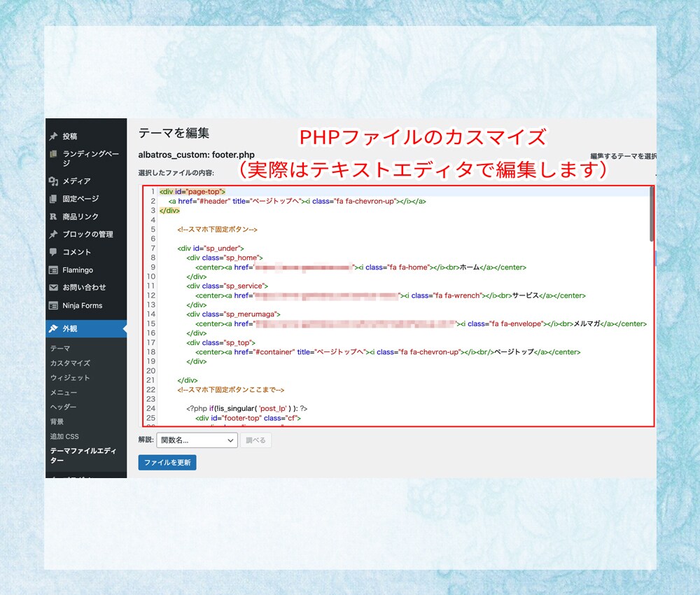
Task: Click the コメント speech bubble icon
Action: point(54,252)
